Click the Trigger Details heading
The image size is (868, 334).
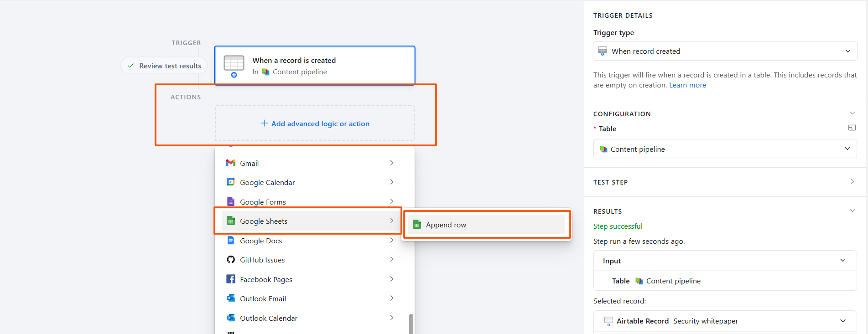pos(623,15)
